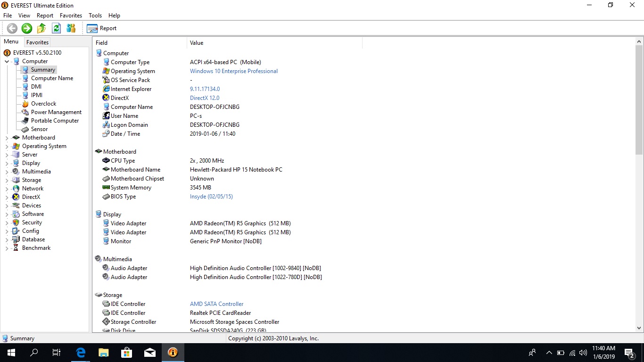Screen dimensions: 644x362
Task: Click the Portable Computer laptop icon
Action: point(25,121)
